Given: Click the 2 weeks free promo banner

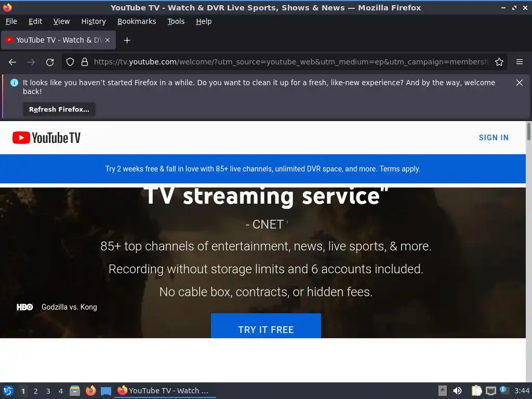Looking at the screenshot, I should pyautogui.click(x=262, y=169).
